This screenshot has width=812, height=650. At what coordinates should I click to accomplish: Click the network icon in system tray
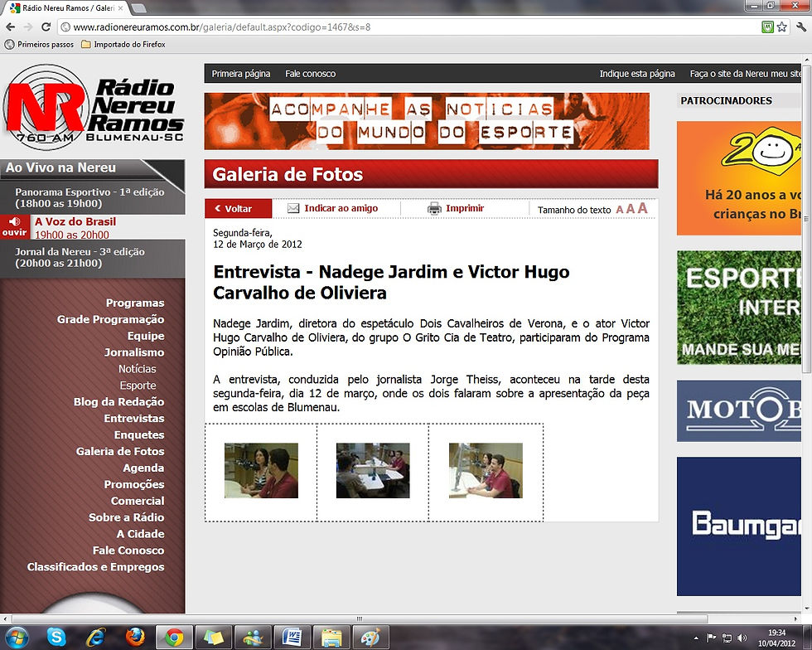[727, 638]
